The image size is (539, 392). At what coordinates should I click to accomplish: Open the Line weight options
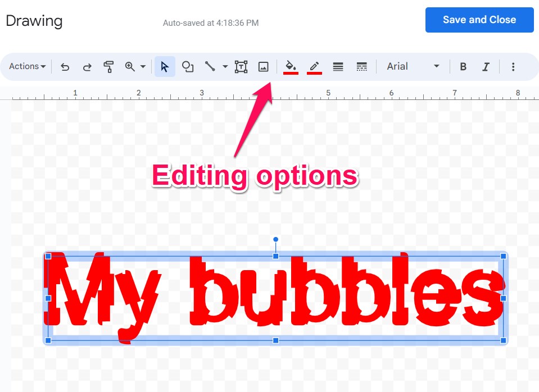[338, 66]
